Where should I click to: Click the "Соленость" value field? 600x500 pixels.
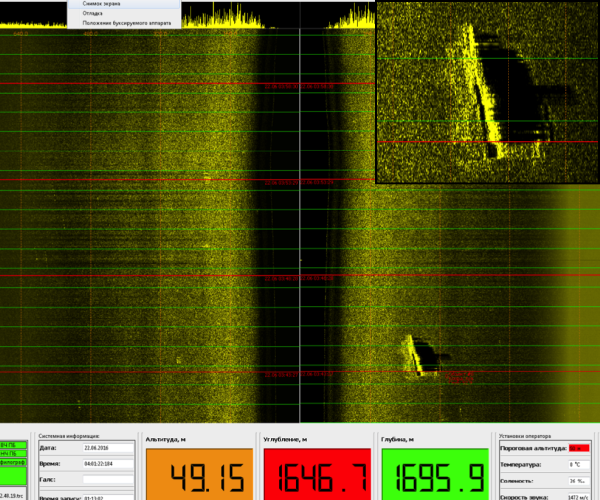[579, 481]
